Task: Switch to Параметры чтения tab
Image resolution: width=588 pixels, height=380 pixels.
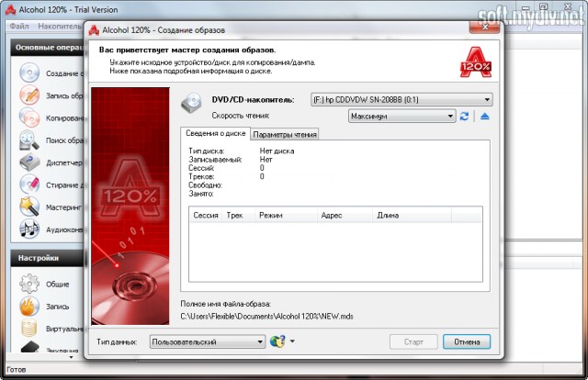Action: (x=285, y=134)
